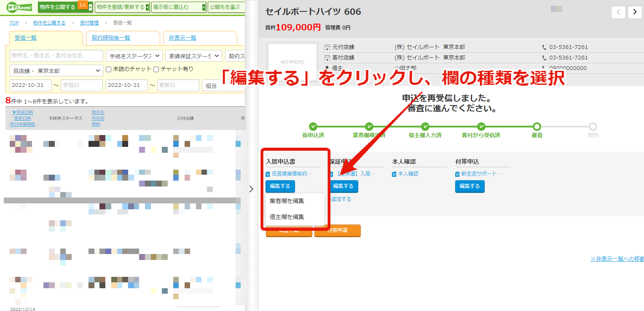The height and width of the screenshot is (311, 644).
Task: Open the 手続きステータス dropdown
Action: pos(134,56)
